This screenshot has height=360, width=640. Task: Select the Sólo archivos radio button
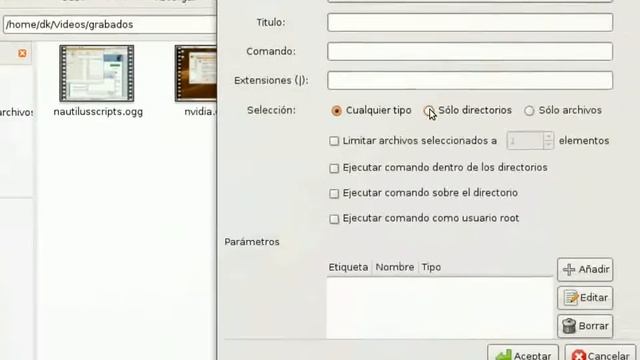[x=529, y=111]
